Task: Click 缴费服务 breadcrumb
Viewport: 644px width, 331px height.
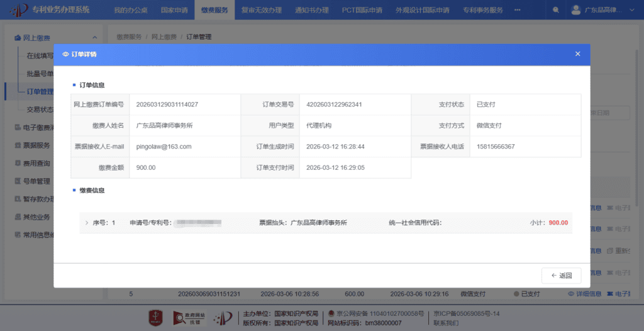Action: [129, 36]
